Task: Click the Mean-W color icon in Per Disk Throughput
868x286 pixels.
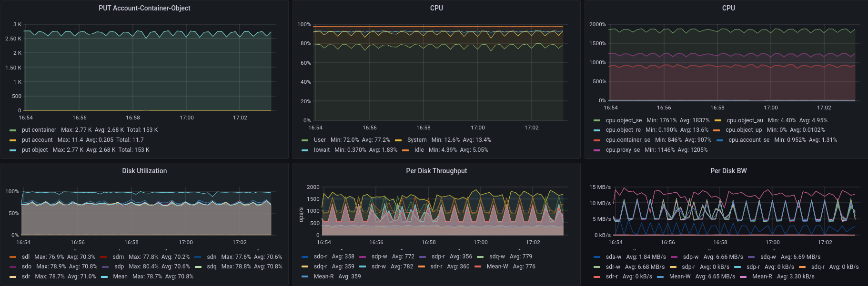Action: point(478,267)
